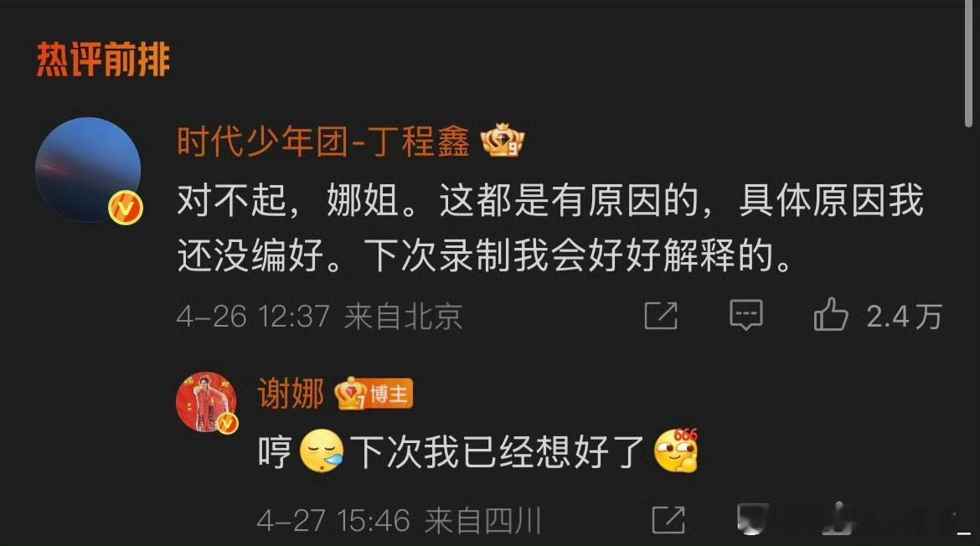Click the 2.4万 like count
Viewport: 980px width, 546px height.
[x=904, y=316]
